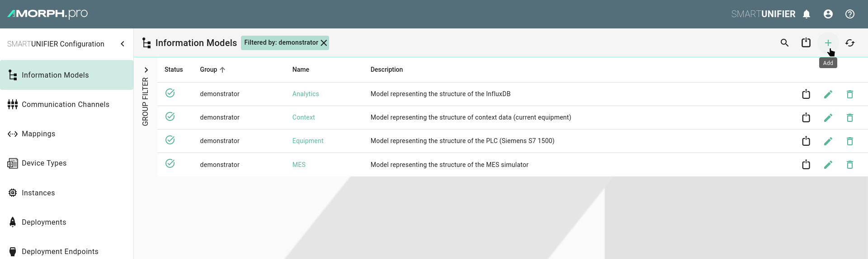Image resolution: width=868 pixels, height=259 pixels.
Task: Edit the Context model with pencil
Action: point(828,117)
